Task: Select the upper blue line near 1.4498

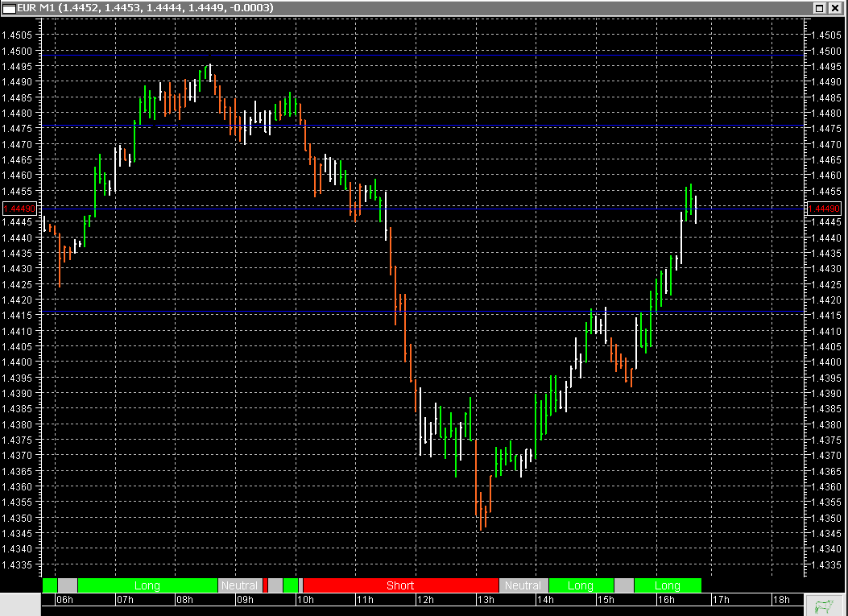Action: click(403, 53)
